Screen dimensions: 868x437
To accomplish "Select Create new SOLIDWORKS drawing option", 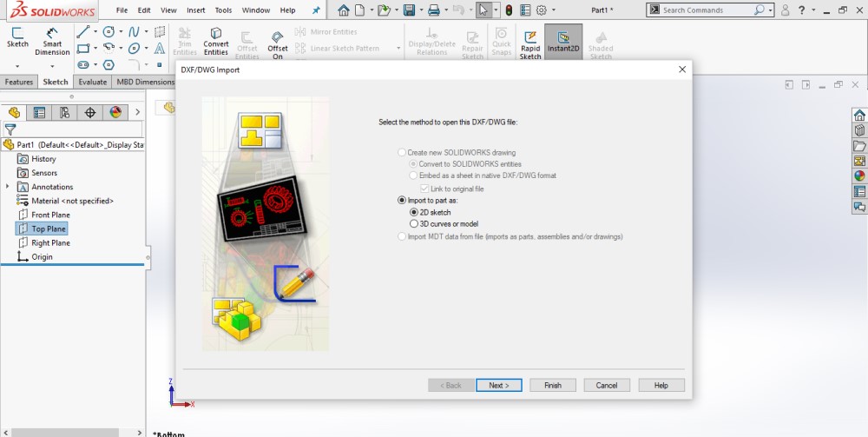I will [402, 152].
